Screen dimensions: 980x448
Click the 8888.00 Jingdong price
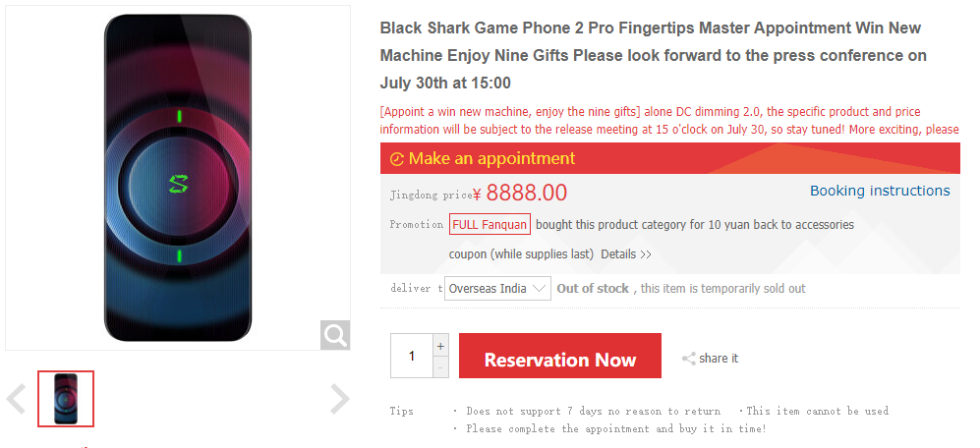527,193
